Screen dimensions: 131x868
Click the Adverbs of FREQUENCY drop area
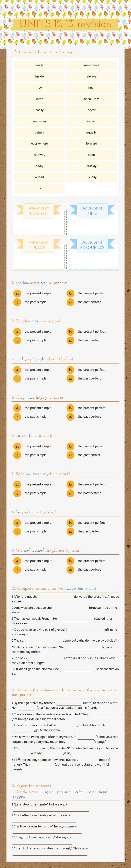coord(92,260)
